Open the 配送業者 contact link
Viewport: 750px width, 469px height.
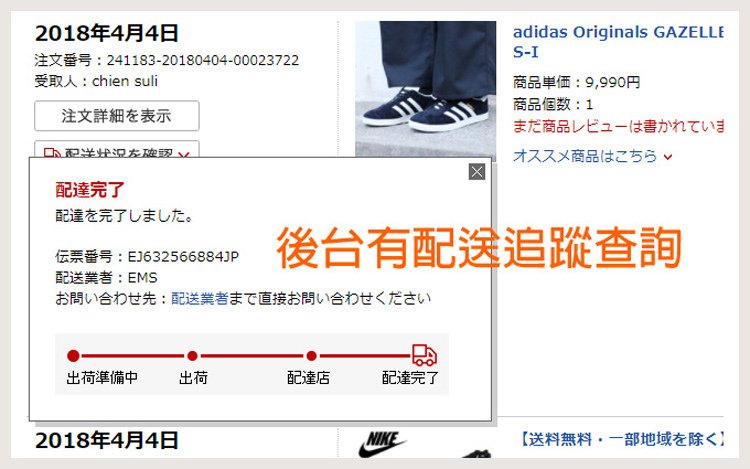point(199,298)
